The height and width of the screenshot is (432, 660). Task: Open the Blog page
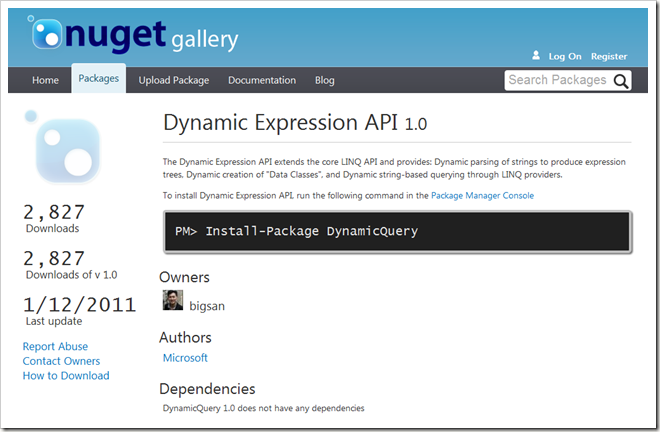325,80
